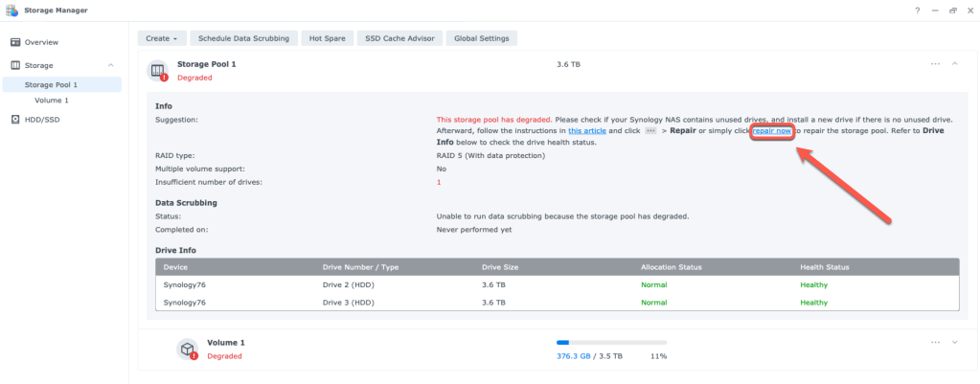Click the Overview sidebar icon
The height and width of the screenshot is (384, 980).
click(15, 42)
